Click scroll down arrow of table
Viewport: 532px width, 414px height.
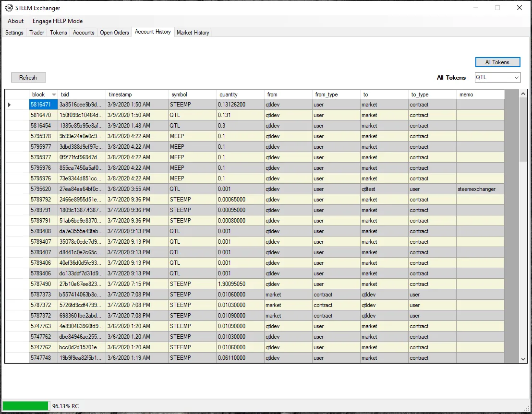(x=523, y=359)
